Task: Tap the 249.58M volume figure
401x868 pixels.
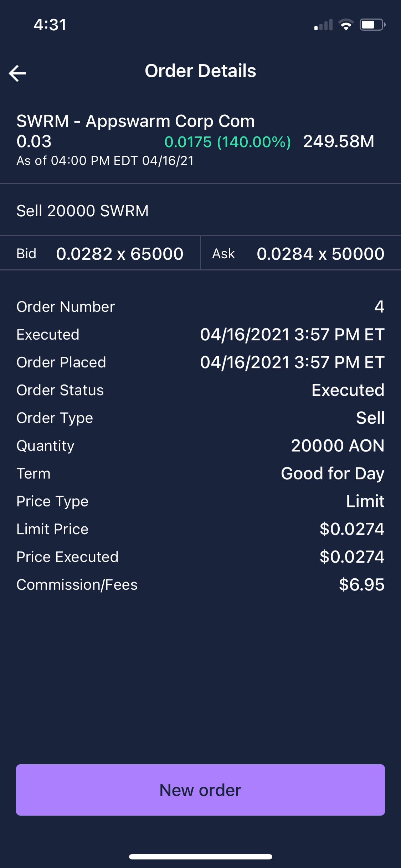Action: click(339, 141)
